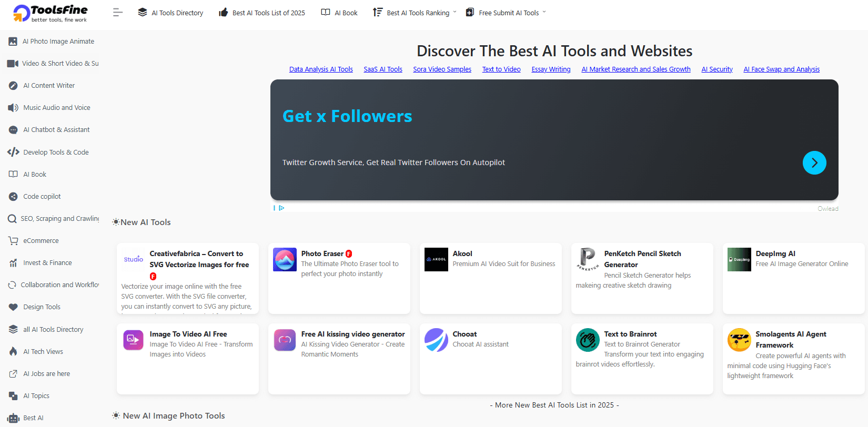Click the Video & Short Video camera icon

click(x=13, y=63)
